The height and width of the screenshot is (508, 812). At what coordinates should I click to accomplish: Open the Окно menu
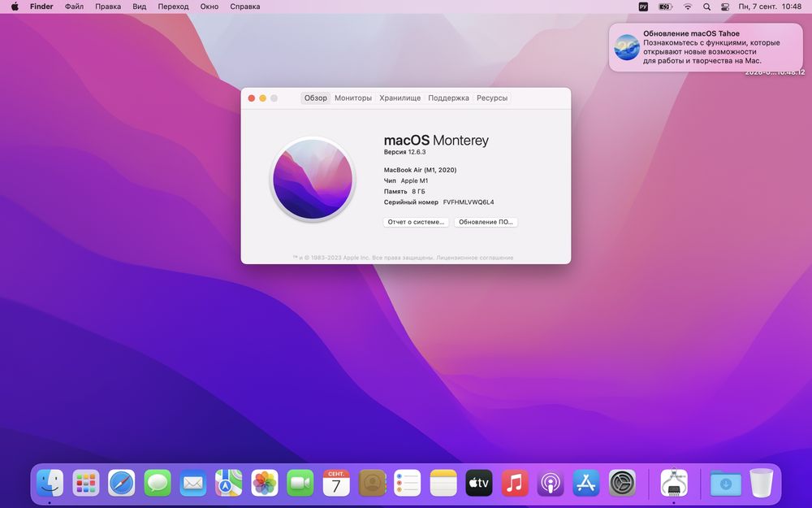(209, 7)
